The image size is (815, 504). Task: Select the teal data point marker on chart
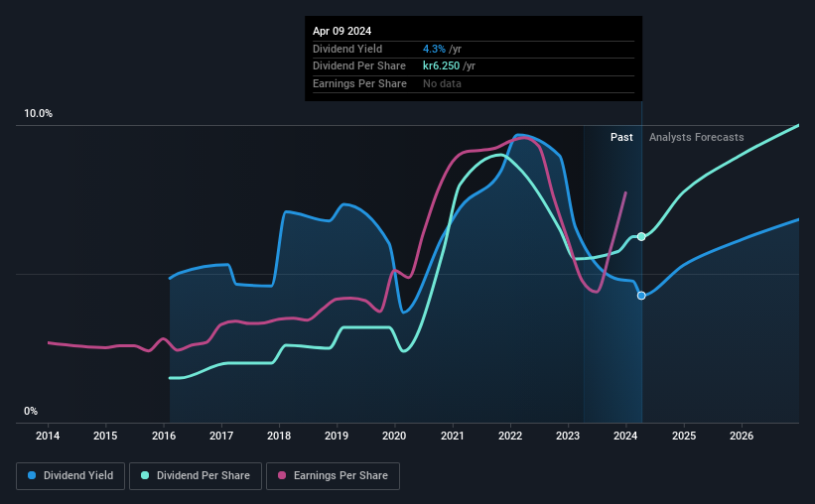pyautogui.click(x=641, y=236)
